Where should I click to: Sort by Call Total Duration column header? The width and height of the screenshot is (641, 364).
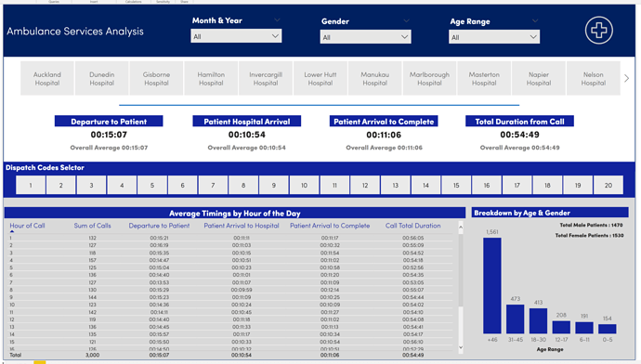412,226
